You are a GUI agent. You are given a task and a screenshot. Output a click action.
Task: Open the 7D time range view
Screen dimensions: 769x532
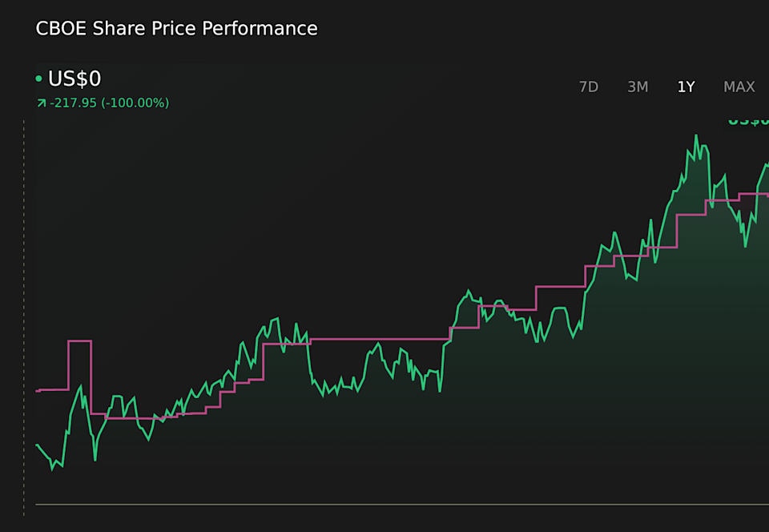[x=589, y=87]
